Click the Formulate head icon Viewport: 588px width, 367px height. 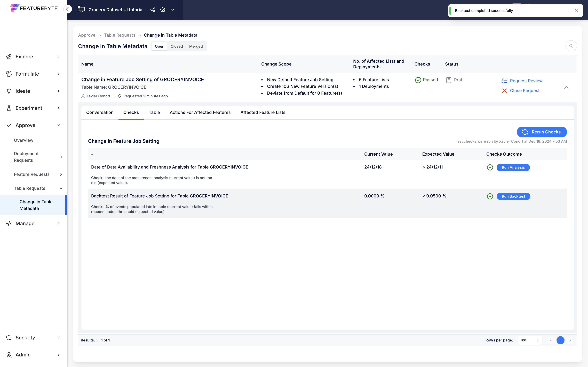point(9,74)
